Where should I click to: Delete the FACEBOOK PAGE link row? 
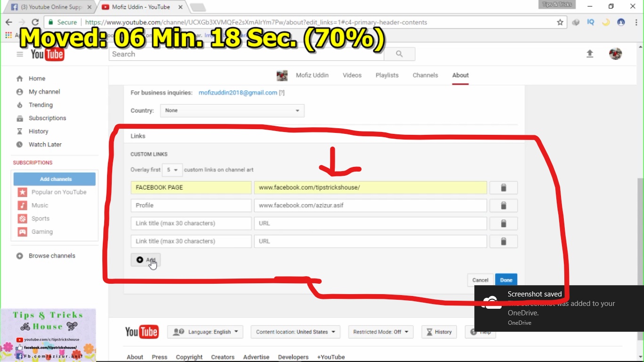point(504,188)
